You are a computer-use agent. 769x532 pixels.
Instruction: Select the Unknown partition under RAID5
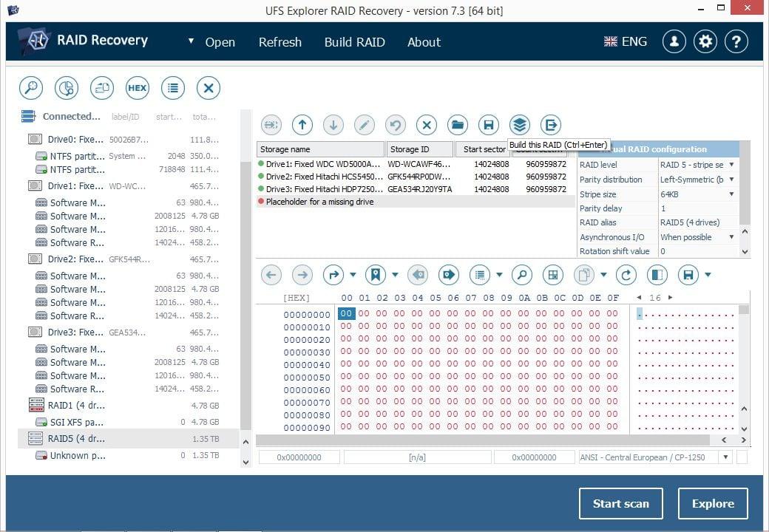click(x=128, y=456)
